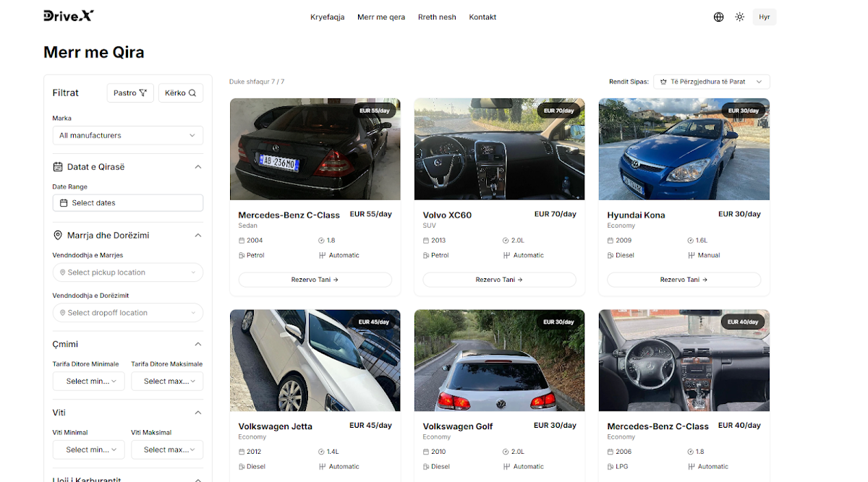Click the calendar icon next to 2013

coord(426,241)
